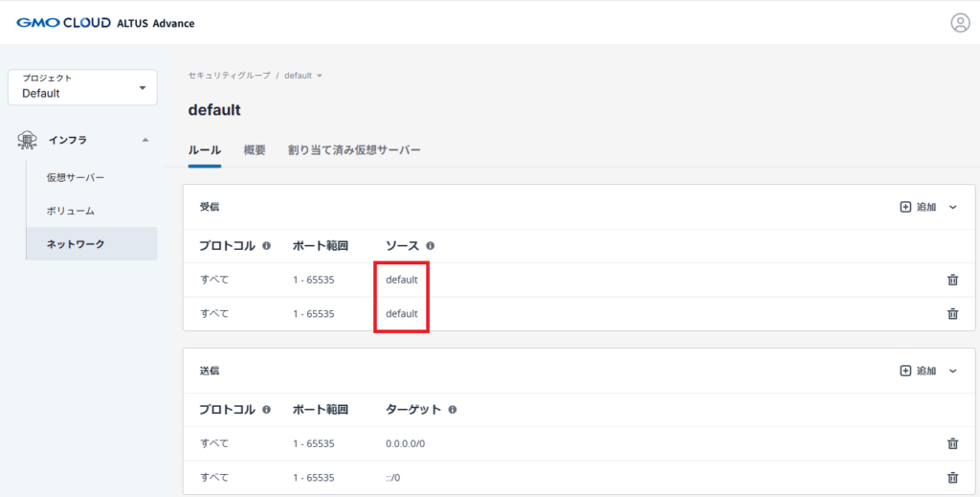
Task: Delete the second inbound 受信 rule
Action: [x=952, y=313]
